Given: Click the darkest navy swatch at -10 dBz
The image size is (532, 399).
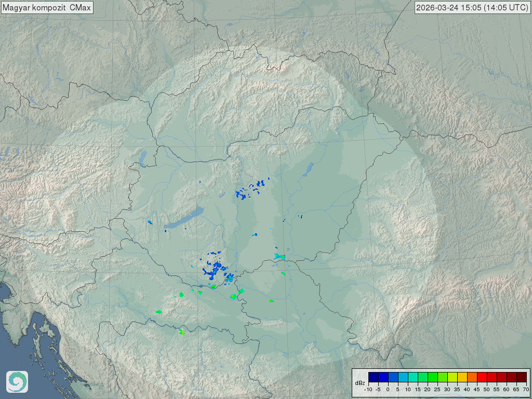Looking at the screenshot, I should point(373,378).
